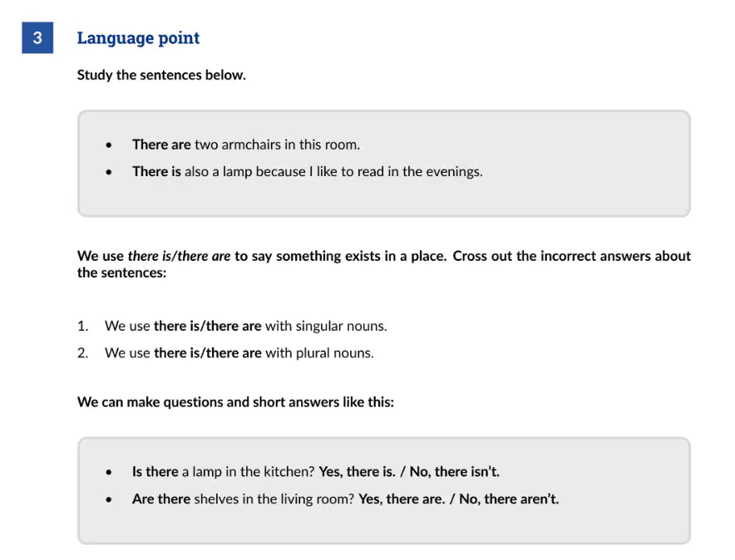Click the answer "No, there aren't."
Screen dimensions: 735x560
tap(509, 499)
